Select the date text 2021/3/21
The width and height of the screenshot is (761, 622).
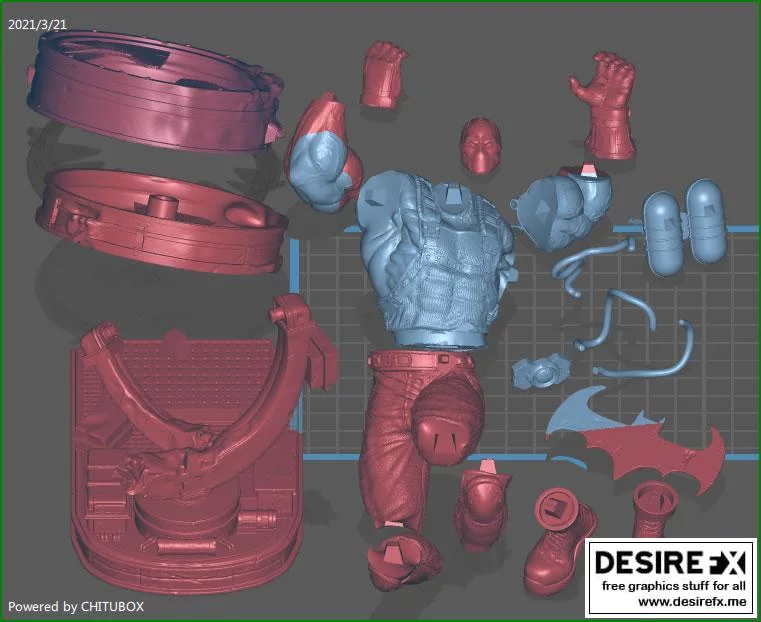37,25
